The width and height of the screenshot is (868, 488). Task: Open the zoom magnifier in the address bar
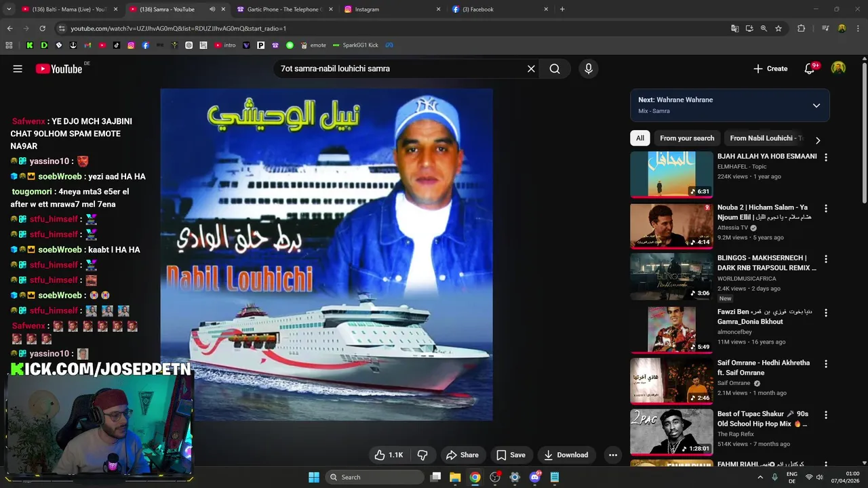[764, 28]
